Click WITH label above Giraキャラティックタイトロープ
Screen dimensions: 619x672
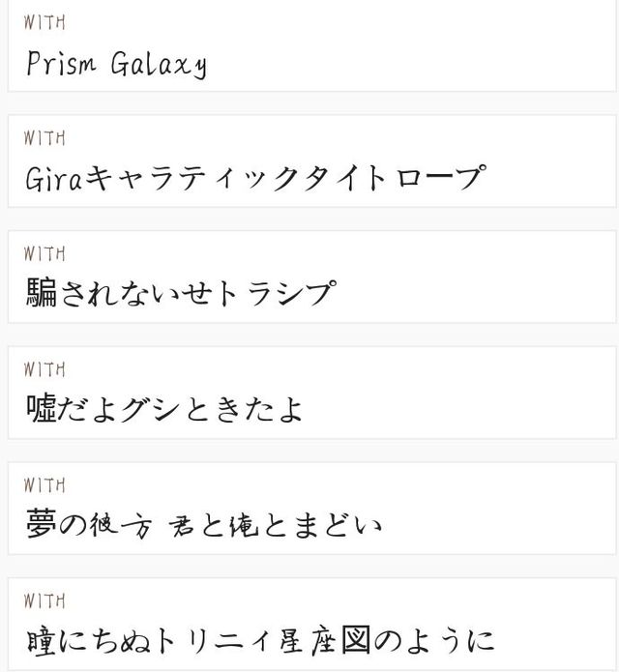click(x=44, y=138)
